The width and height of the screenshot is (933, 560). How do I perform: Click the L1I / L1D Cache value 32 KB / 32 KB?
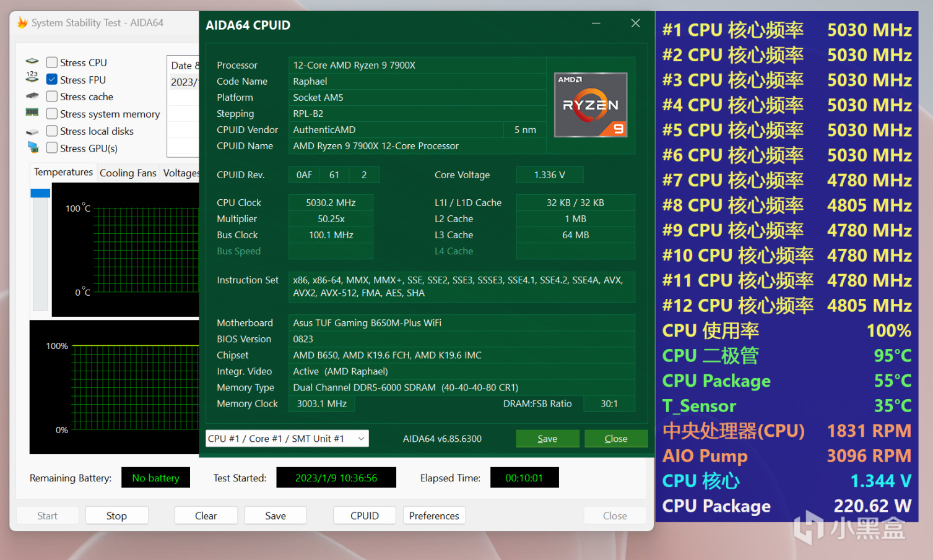[x=576, y=202]
